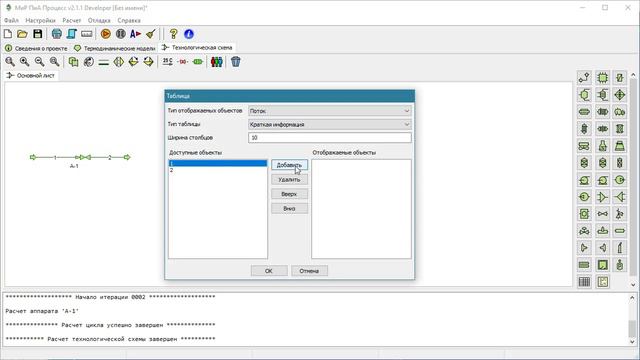This screenshot has height=360, width=640.
Task: Click the palette scrollbar up arrow
Action: click(633, 75)
